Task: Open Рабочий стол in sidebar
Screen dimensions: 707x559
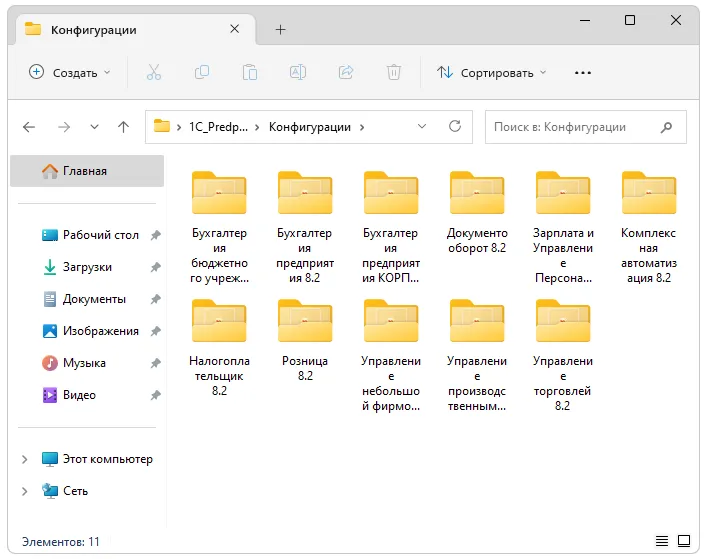Action: [89, 235]
